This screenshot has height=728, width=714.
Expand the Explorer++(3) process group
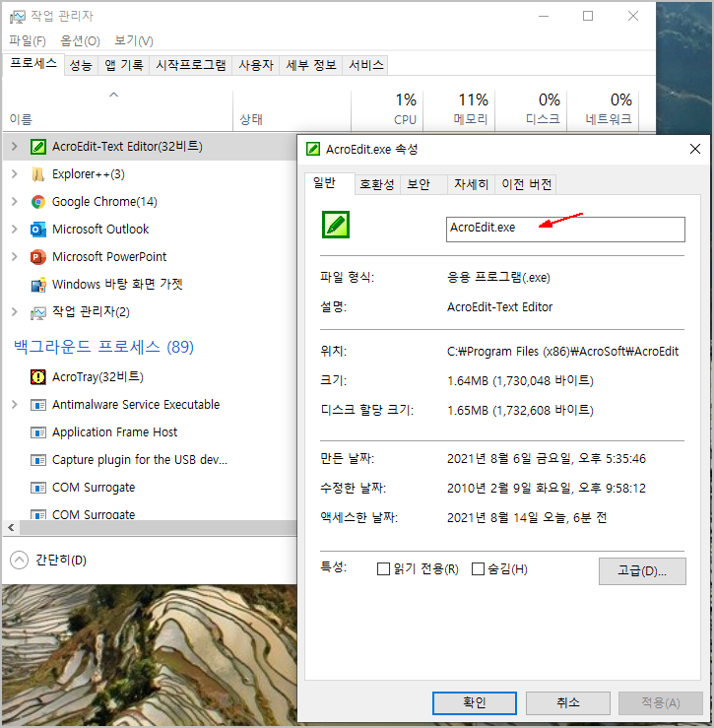(15, 174)
